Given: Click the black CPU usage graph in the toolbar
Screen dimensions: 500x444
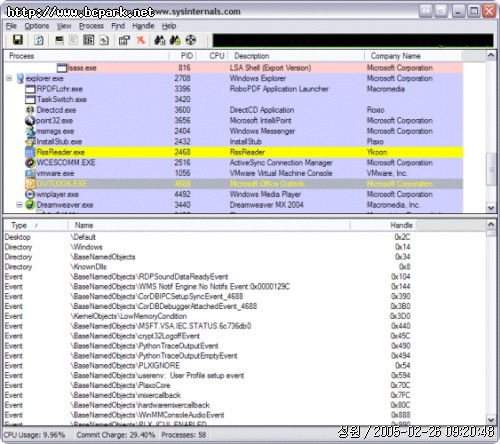Looking at the screenshot, I should 353,40.
